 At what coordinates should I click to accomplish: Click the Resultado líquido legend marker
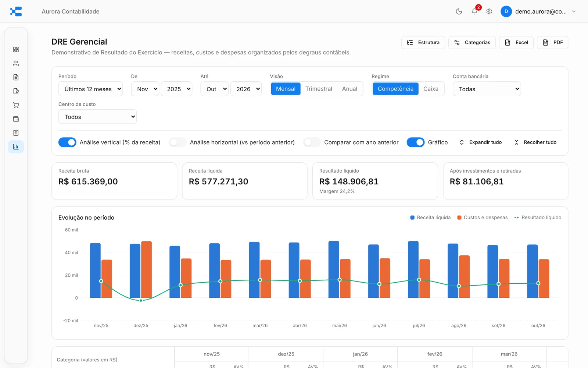click(x=516, y=218)
